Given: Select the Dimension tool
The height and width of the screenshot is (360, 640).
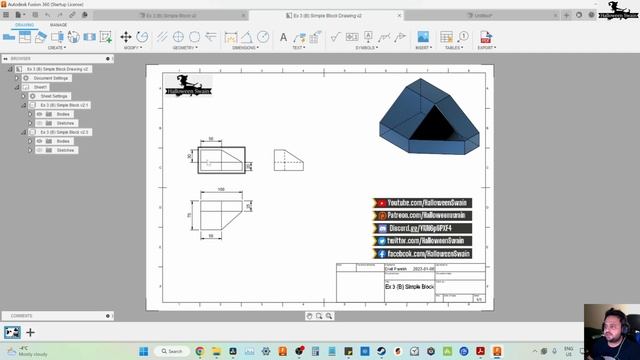Looking at the screenshot, I should point(231,37).
